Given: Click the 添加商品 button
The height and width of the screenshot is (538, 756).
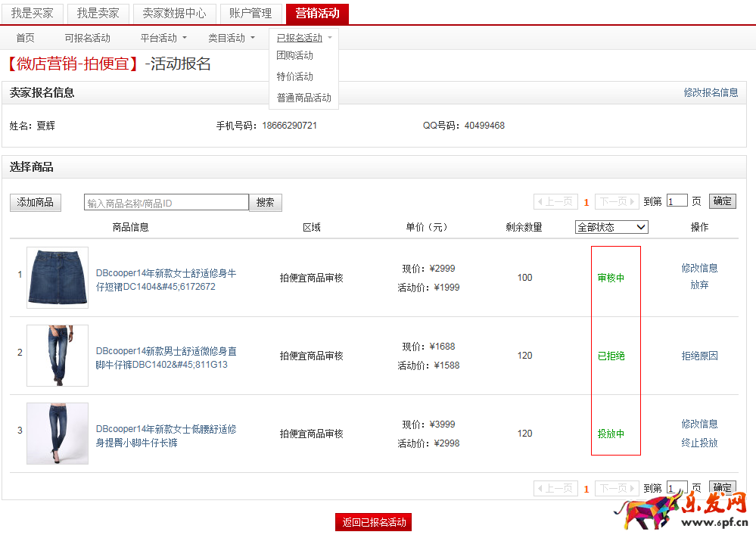Looking at the screenshot, I should pos(36,202).
